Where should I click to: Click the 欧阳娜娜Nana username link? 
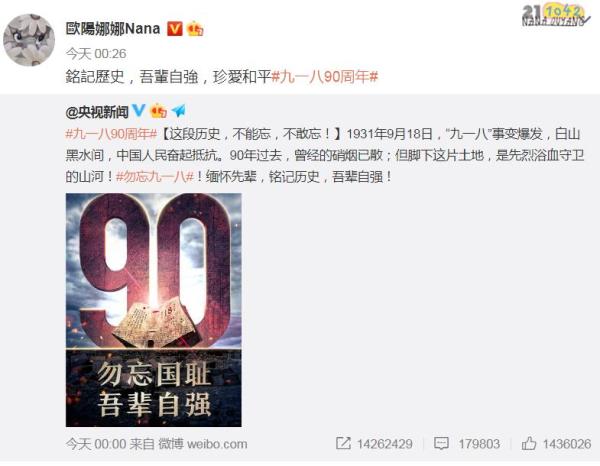pyautogui.click(x=113, y=29)
